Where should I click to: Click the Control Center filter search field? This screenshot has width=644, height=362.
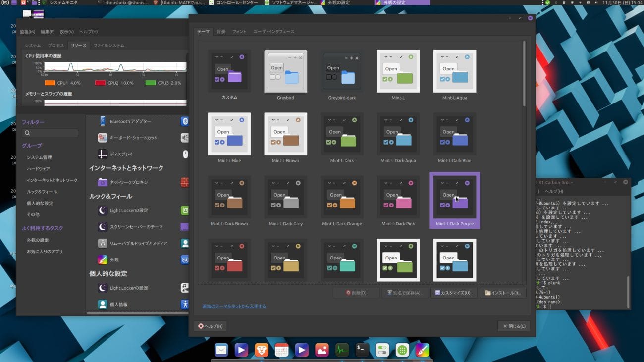coord(50,133)
